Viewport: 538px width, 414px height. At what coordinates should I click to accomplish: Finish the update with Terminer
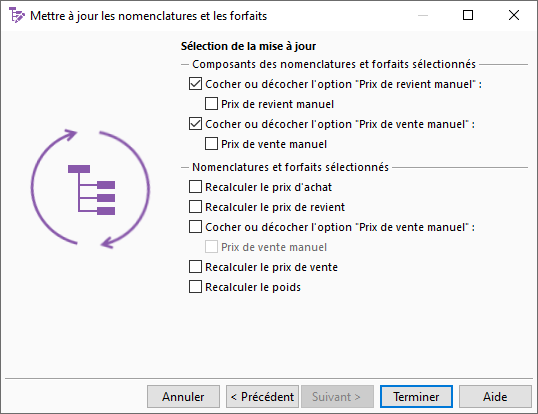416,397
